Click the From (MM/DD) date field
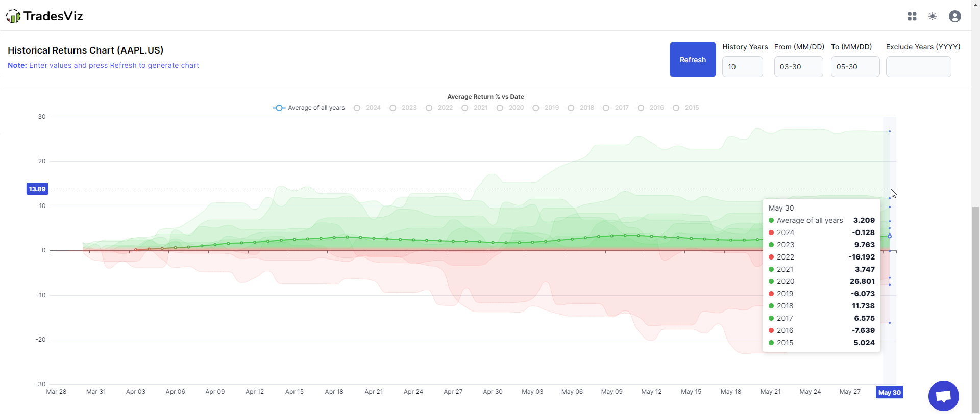980x414 pixels. click(798, 67)
